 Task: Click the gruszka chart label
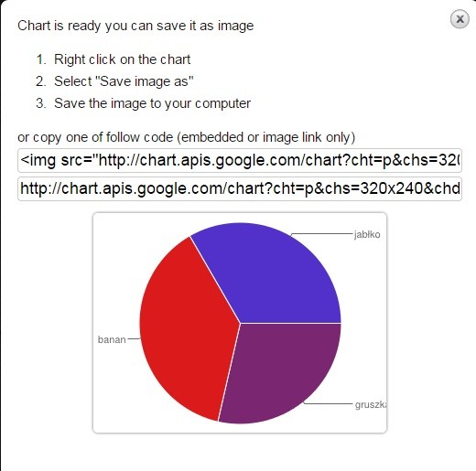click(x=371, y=404)
